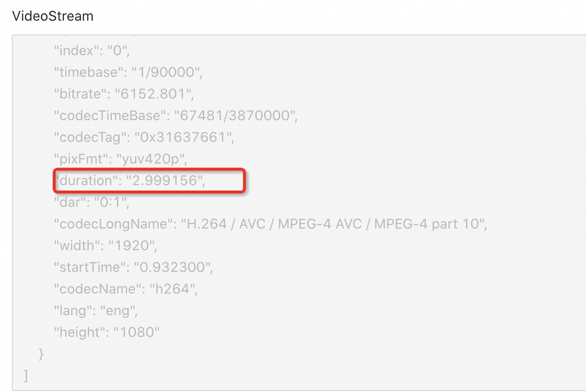
Task: Click the "codecLongName" key name
Action: coord(113,224)
